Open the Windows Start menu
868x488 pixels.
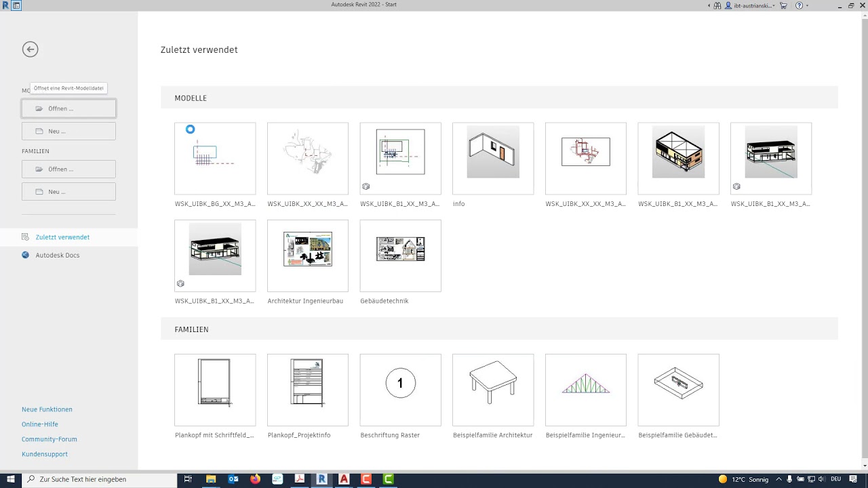pos(11,479)
